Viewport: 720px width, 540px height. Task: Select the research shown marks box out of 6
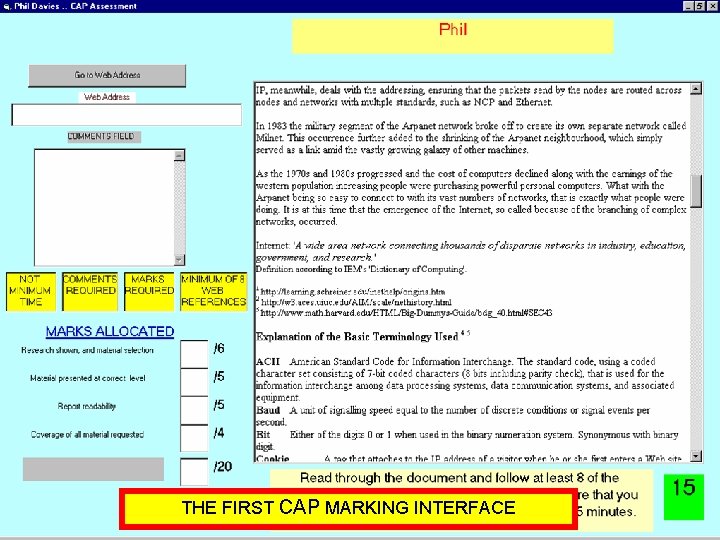click(x=194, y=354)
